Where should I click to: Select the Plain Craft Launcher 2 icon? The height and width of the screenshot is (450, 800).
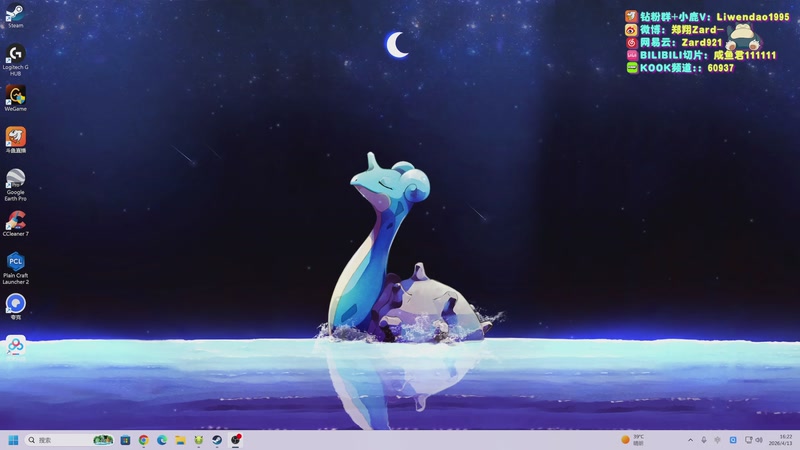[x=15, y=268]
